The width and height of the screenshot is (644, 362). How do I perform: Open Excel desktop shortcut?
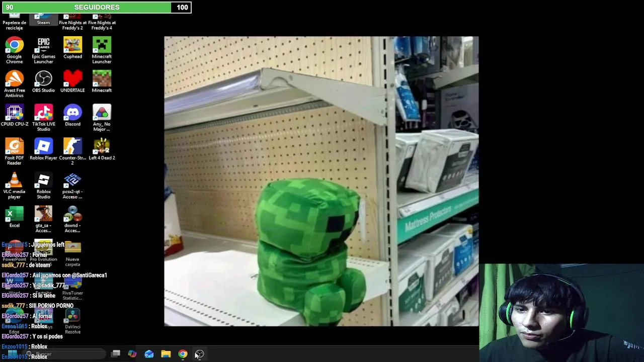14,216
